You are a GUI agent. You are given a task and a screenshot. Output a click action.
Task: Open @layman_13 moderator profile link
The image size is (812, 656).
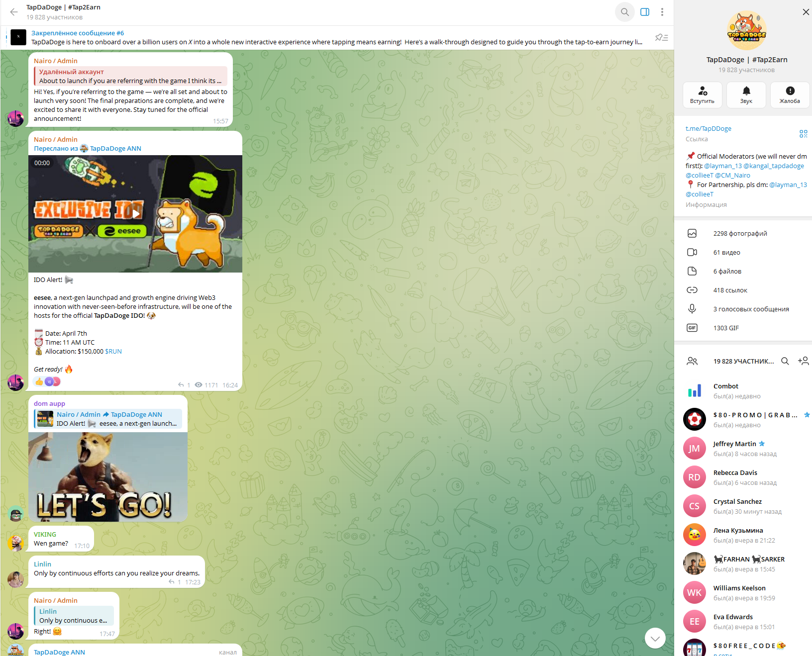[722, 166]
